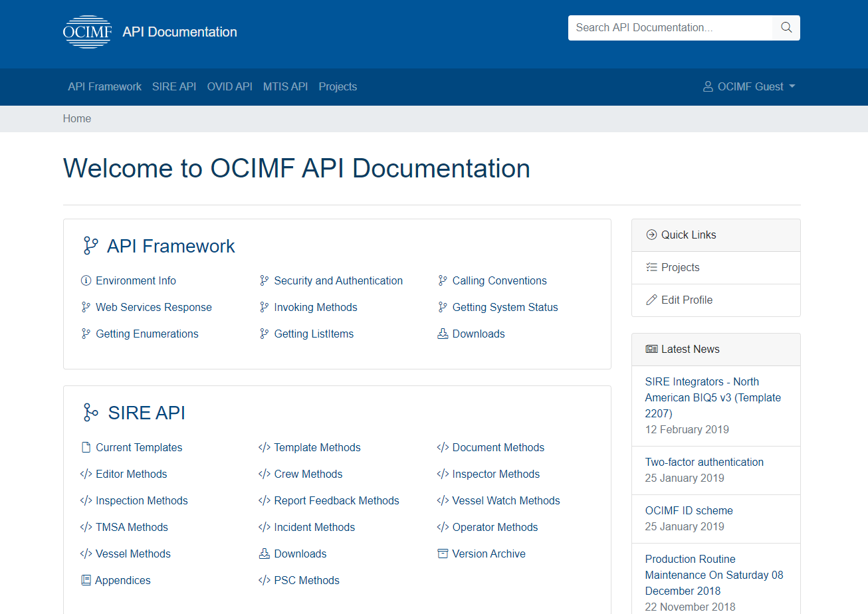Click the arrow circle icon beside Quick Links
This screenshot has height=614, width=868.
pos(651,235)
